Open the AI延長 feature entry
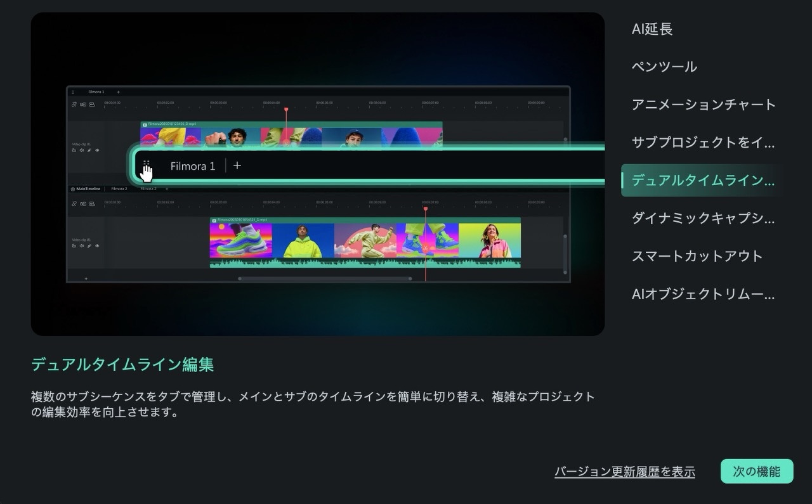The height and width of the screenshot is (504, 812). pyautogui.click(x=652, y=29)
